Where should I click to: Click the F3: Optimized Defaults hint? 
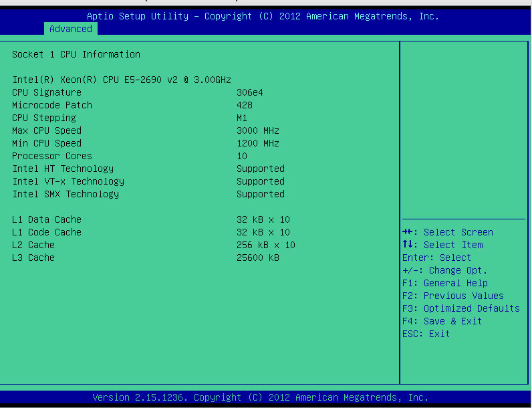tap(461, 308)
